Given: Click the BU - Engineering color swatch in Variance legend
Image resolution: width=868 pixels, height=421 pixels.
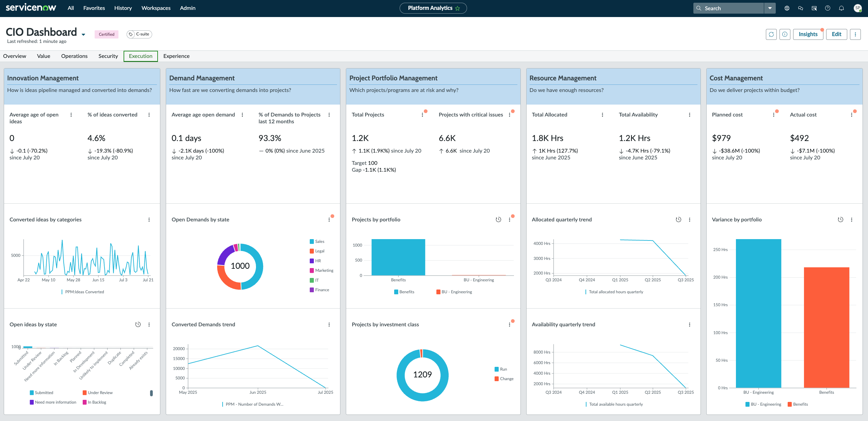Looking at the screenshot, I should [748, 404].
